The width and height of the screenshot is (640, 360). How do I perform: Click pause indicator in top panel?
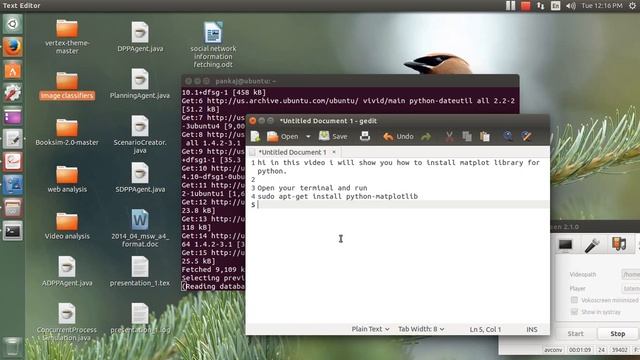coord(510,5)
